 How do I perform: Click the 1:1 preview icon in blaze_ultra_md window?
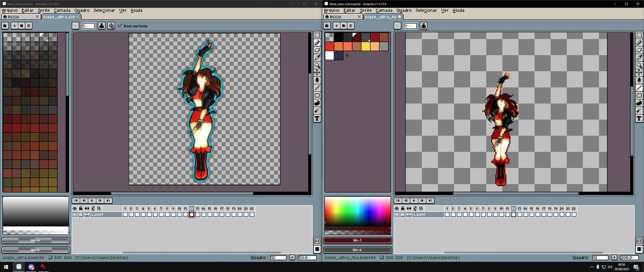coord(639,241)
